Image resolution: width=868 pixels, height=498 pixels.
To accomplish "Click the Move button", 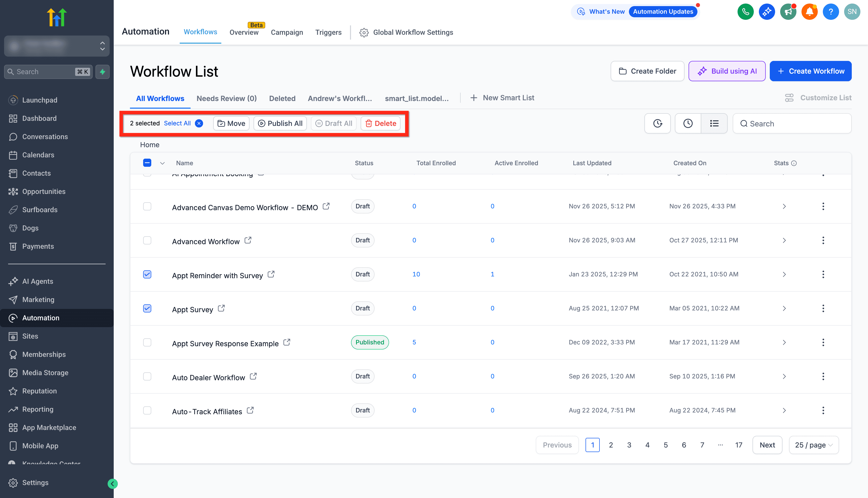I will click(231, 123).
